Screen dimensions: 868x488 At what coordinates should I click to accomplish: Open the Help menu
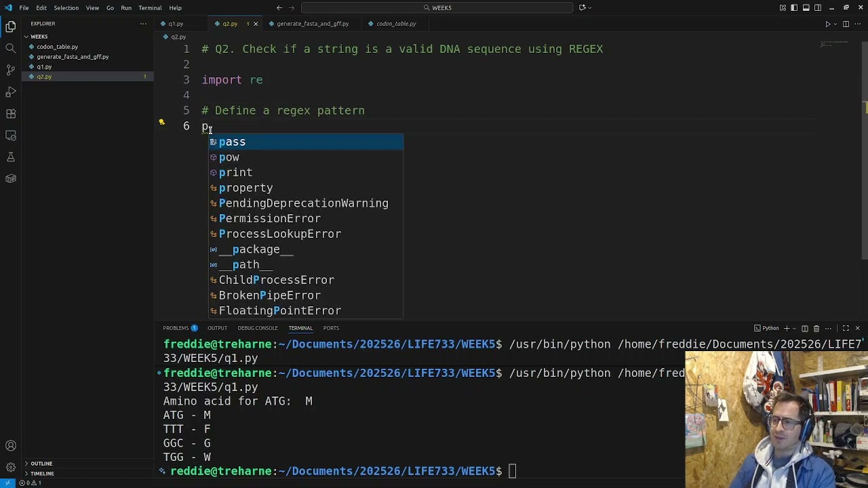[175, 7]
